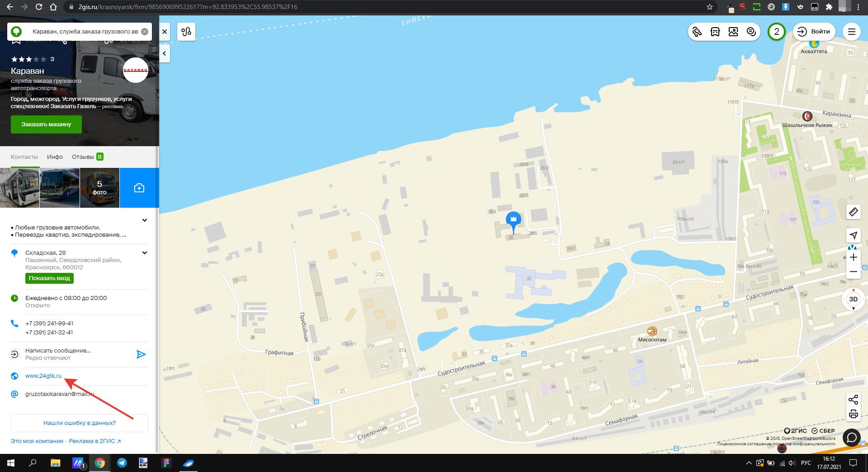
Task: Open the second blue bus photo
Action: tap(60, 188)
